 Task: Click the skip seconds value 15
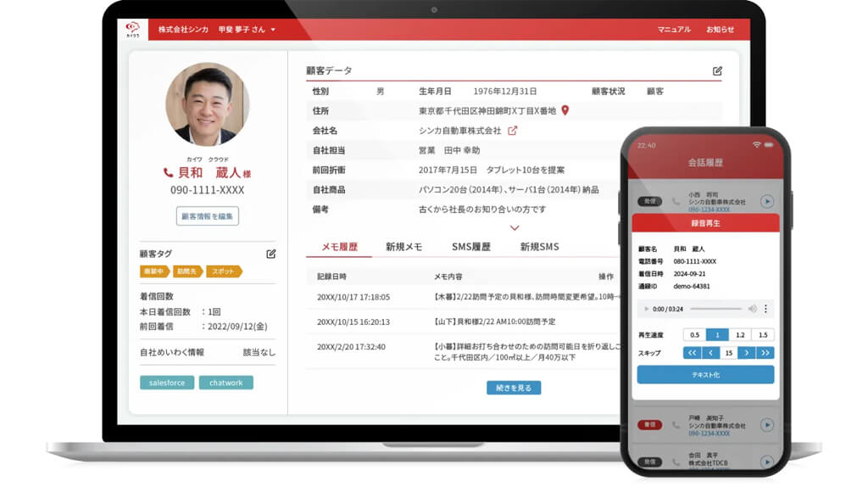pos(728,353)
